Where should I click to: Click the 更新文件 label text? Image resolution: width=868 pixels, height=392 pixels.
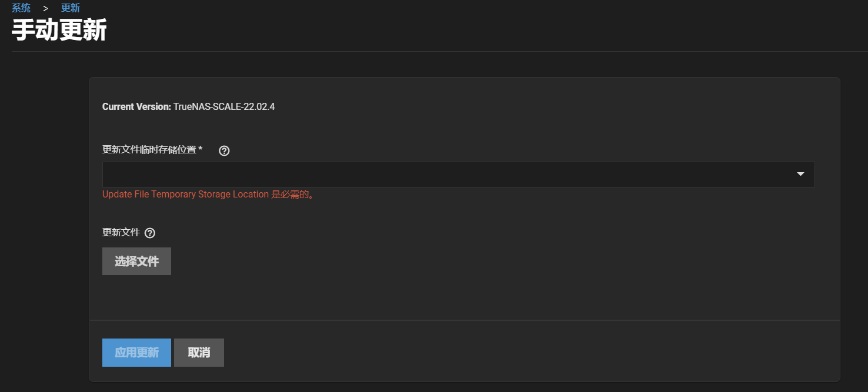click(121, 232)
